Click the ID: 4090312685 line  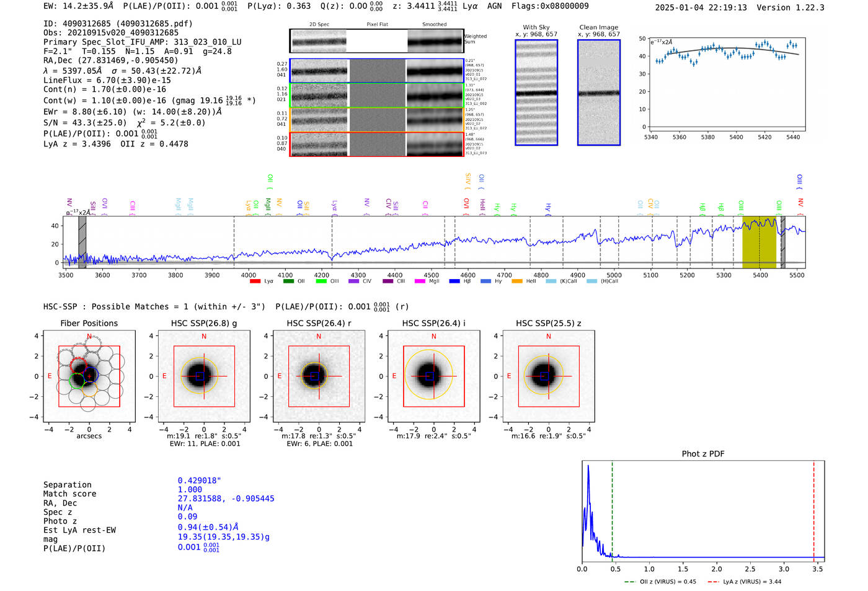coord(118,24)
